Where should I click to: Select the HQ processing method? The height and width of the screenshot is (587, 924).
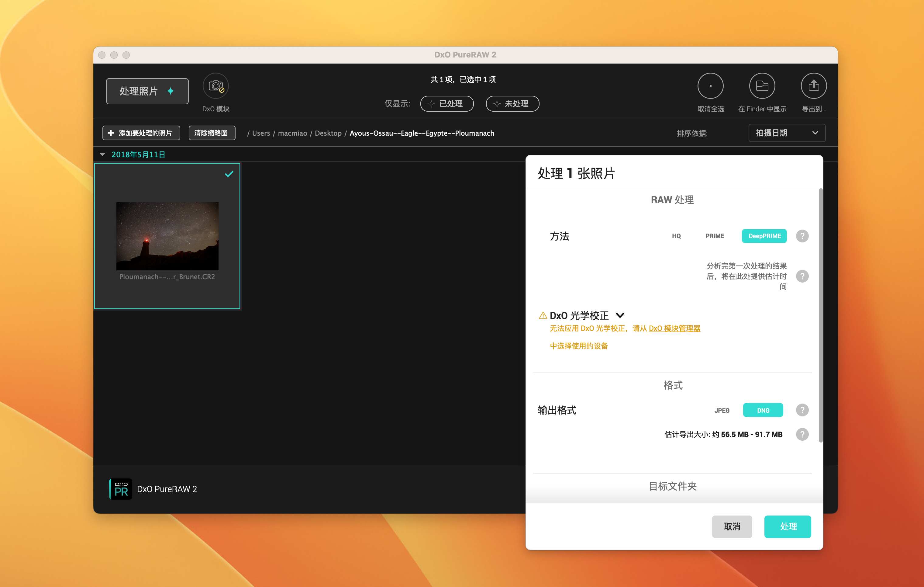tap(676, 236)
